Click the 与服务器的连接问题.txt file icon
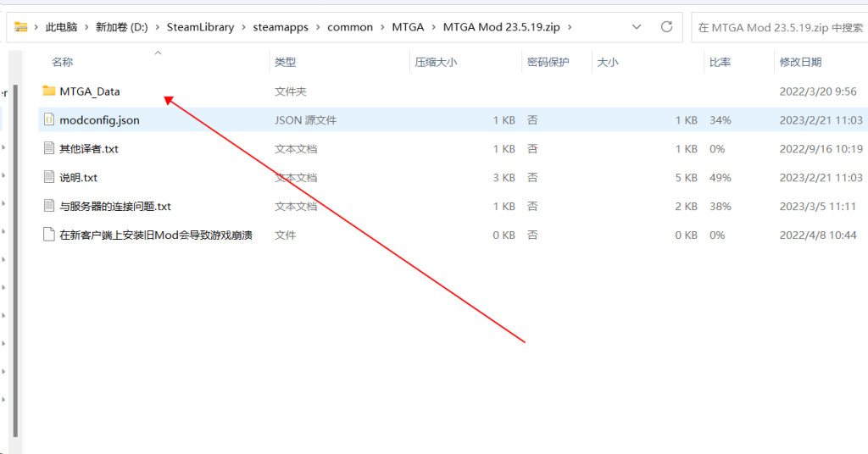This screenshot has height=454, width=868. coord(49,206)
